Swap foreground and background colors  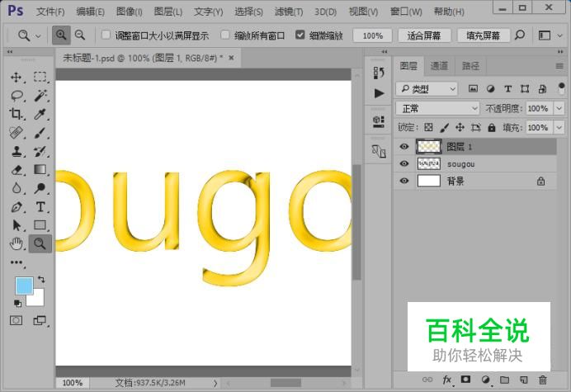coord(41,280)
